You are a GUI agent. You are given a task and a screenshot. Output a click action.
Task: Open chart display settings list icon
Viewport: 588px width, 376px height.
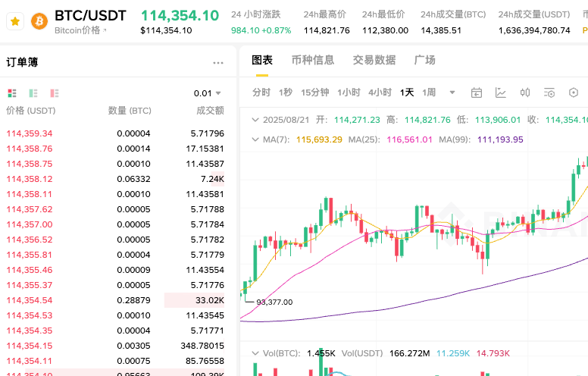(x=549, y=92)
